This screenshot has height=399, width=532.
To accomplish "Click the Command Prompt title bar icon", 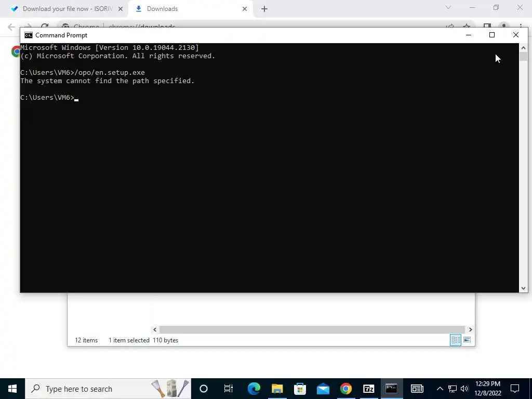I will coord(29,35).
